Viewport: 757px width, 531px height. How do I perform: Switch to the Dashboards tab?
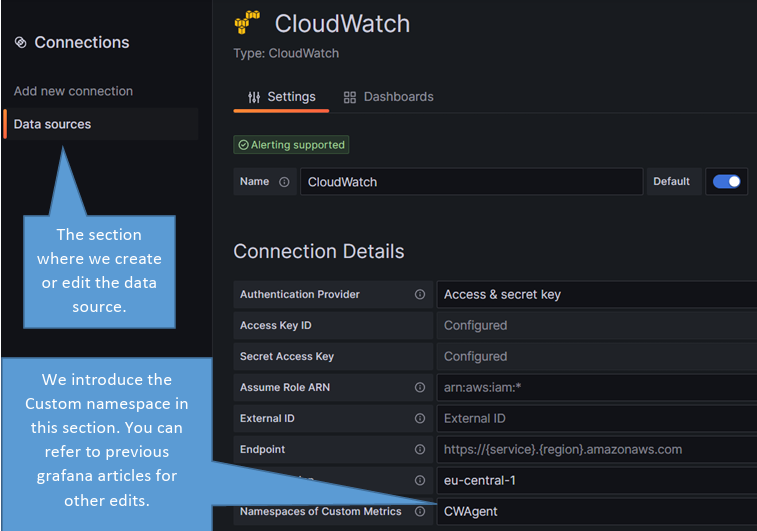point(389,98)
